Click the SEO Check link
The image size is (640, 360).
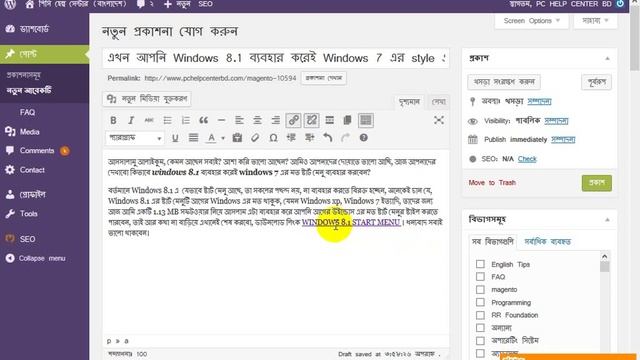click(527, 159)
